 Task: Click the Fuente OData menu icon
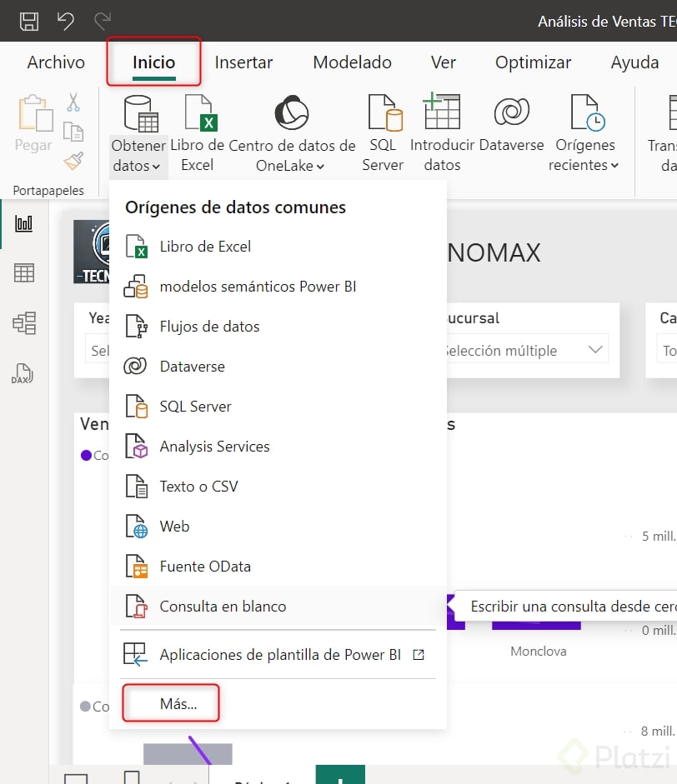[136, 567]
